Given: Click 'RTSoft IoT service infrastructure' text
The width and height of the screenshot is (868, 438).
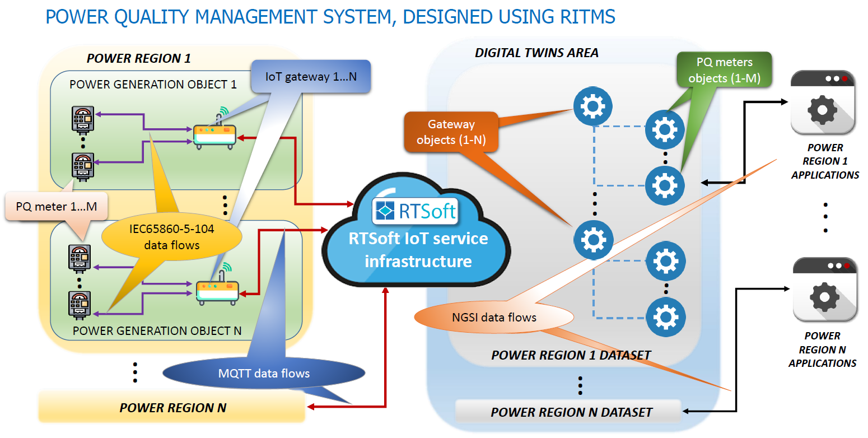Looking at the screenshot, I should point(418,249).
